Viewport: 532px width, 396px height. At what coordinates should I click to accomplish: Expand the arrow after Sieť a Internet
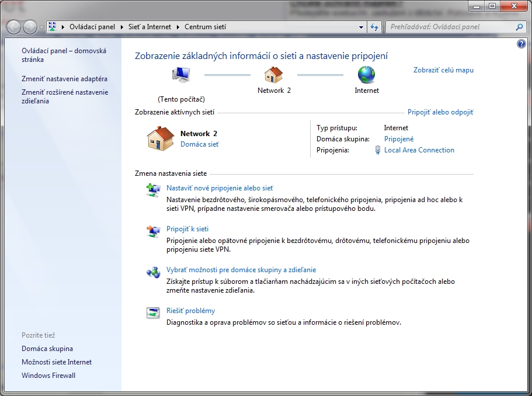click(x=178, y=27)
